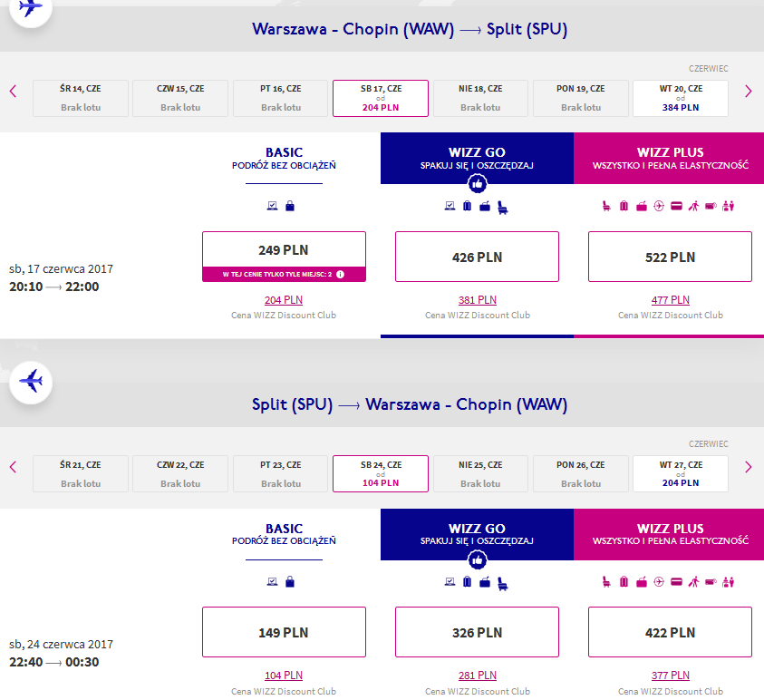Click the return WIZZ GO checked suitcase icon

click(468, 581)
